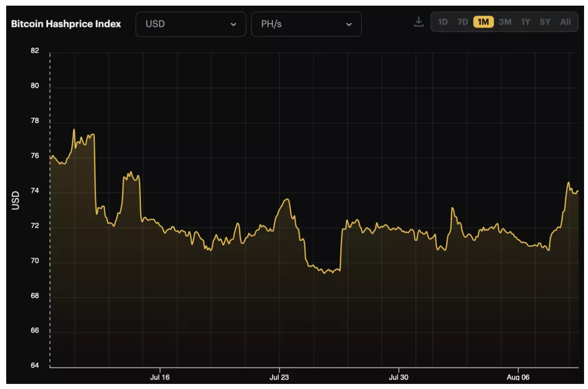Image resolution: width=588 pixels, height=389 pixels.
Task: Open the PH/s hashrate unit dropdown
Action: pos(306,24)
